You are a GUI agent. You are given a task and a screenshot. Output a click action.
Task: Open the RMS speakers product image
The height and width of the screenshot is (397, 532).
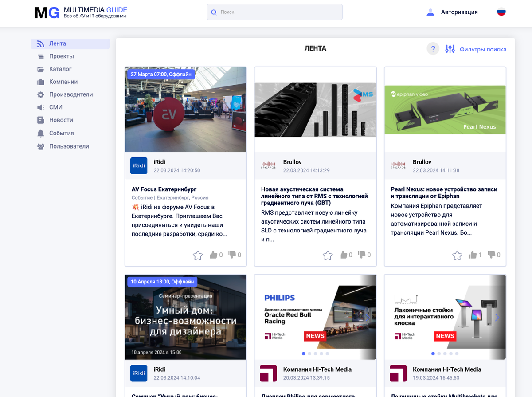point(315,110)
